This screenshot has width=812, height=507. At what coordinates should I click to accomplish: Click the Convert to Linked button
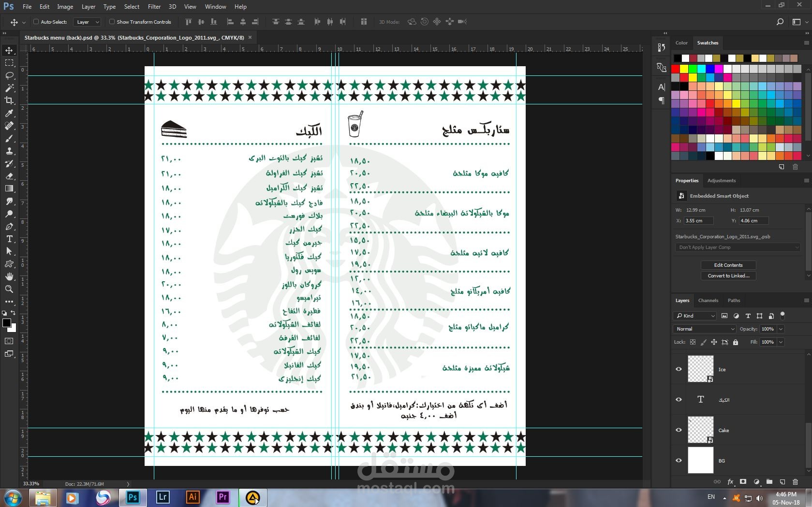tap(728, 275)
